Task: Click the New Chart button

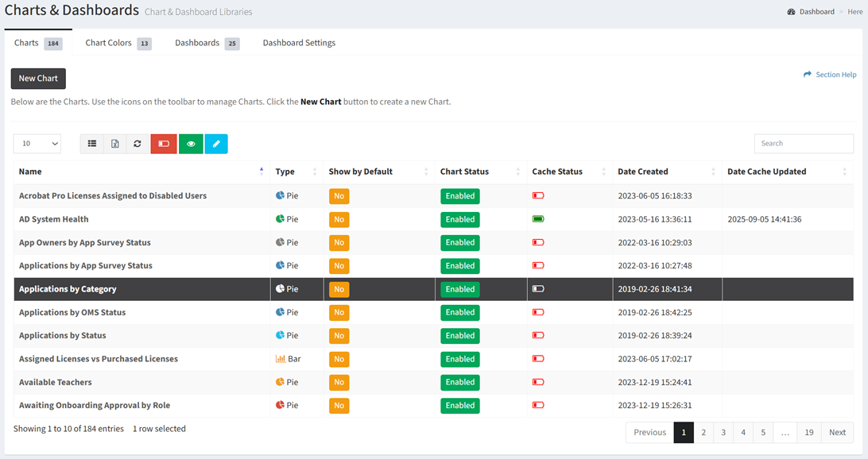Action: (x=38, y=79)
